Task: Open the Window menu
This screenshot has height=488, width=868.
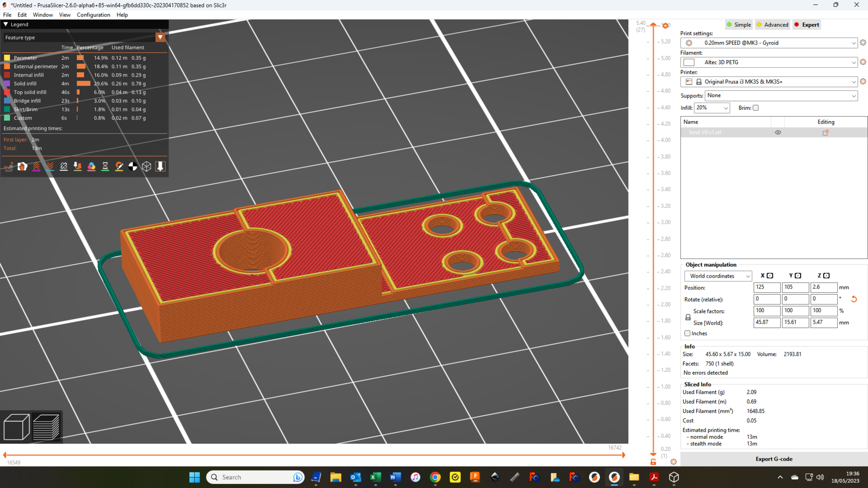Action: [x=42, y=15]
